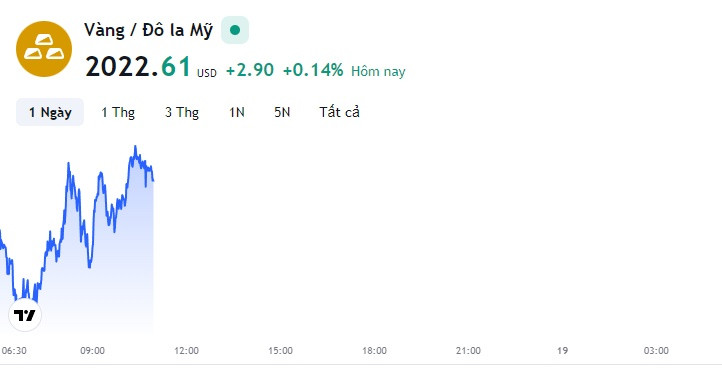Screen dimensions: 722x371
Task: Switch to the 1 Thg range
Action: tap(118, 112)
